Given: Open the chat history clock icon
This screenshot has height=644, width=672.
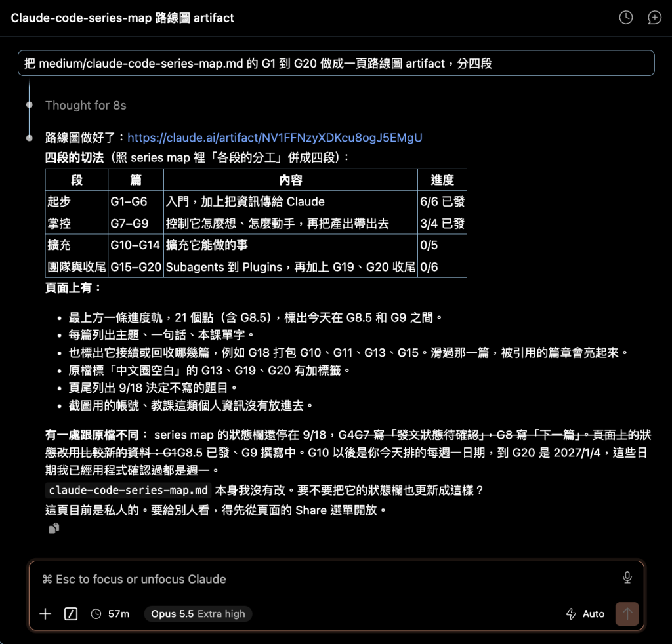Looking at the screenshot, I should 625,18.
